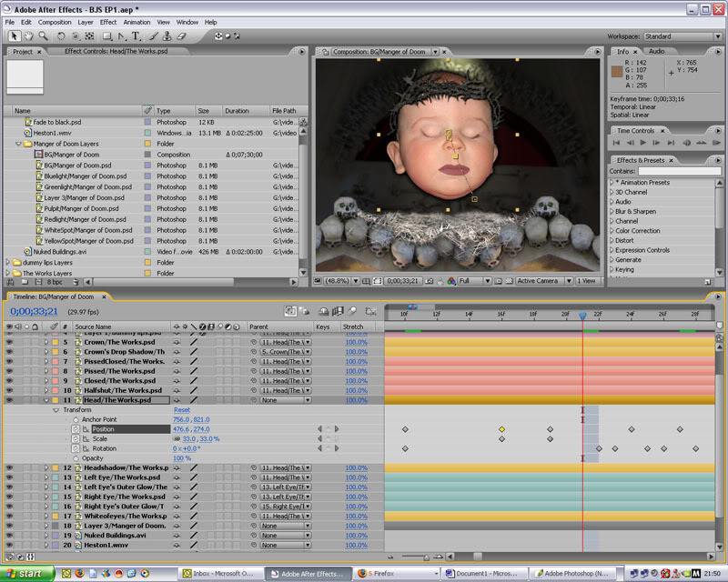The image size is (728, 582).
Task: Enable motion blur icon in Timeline
Action: tap(352, 311)
